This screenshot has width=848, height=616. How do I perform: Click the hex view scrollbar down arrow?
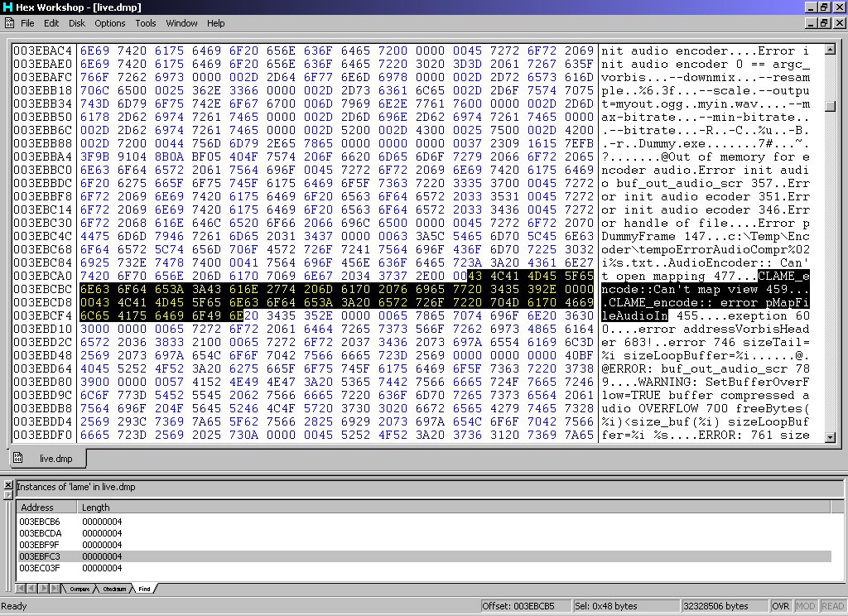coord(830,437)
